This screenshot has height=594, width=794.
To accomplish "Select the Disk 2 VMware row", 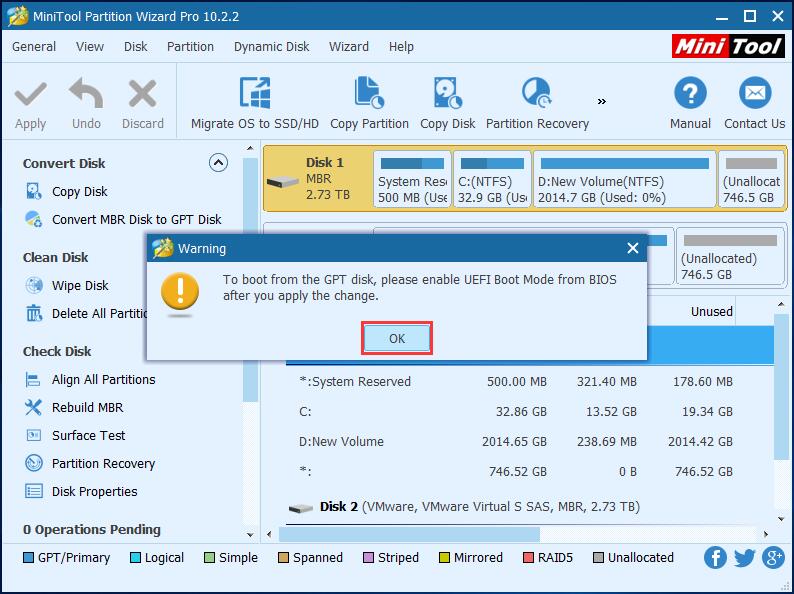I will pyautogui.click(x=530, y=506).
